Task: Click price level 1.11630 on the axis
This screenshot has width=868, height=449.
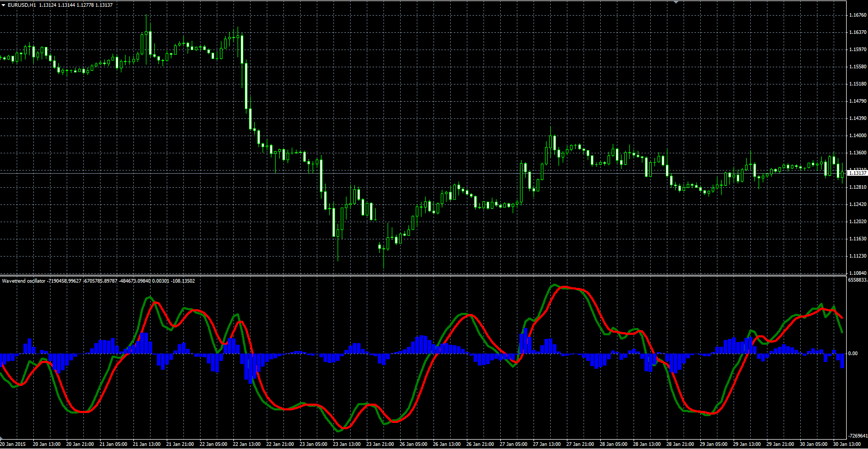Action: tap(858, 239)
